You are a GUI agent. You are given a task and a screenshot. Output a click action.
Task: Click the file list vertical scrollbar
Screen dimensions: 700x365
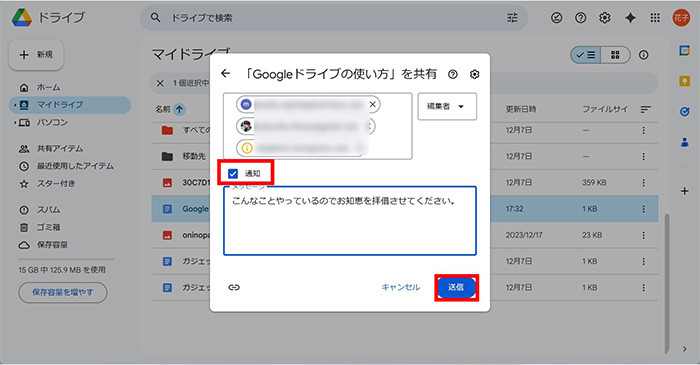[x=667, y=283]
